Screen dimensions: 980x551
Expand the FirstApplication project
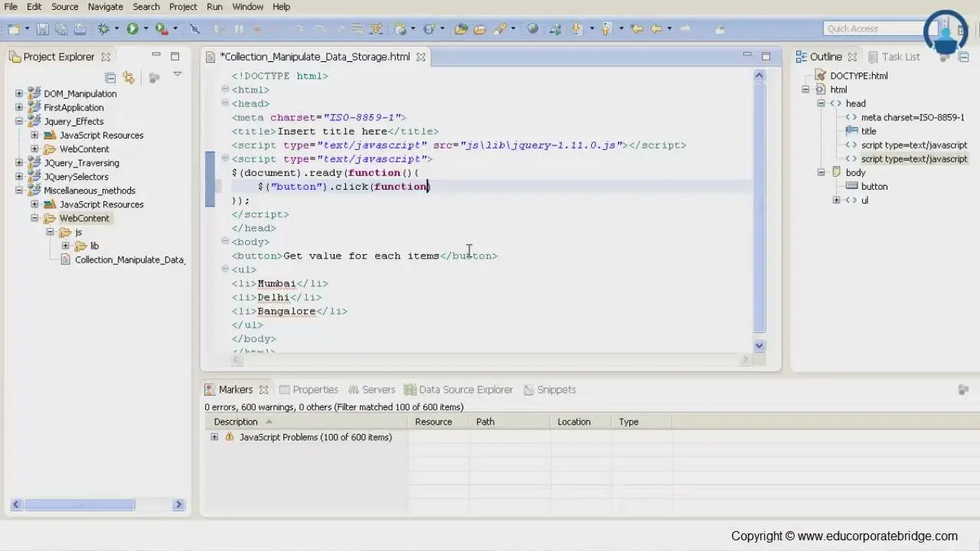tap(19, 107)
